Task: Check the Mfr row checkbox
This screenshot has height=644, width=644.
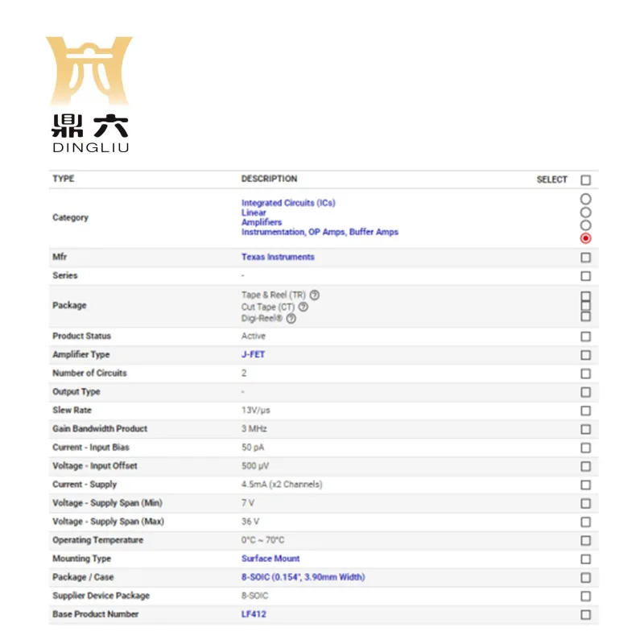Action: (x=586, y=258)
